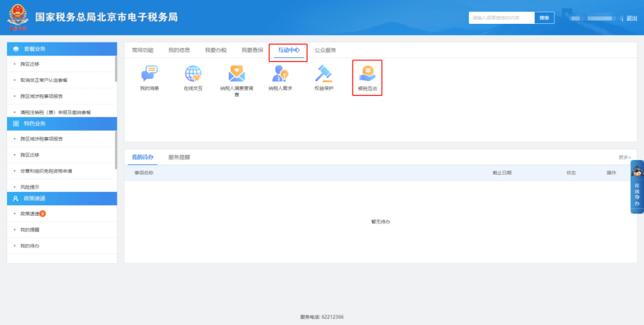Click the 套餐业务 list scrollbar
This screenshot has width=644, height=325.
coord(116,69)
